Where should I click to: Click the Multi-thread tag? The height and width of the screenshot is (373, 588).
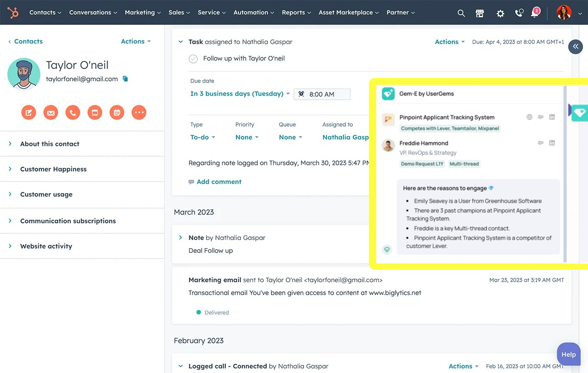[464, 164]
